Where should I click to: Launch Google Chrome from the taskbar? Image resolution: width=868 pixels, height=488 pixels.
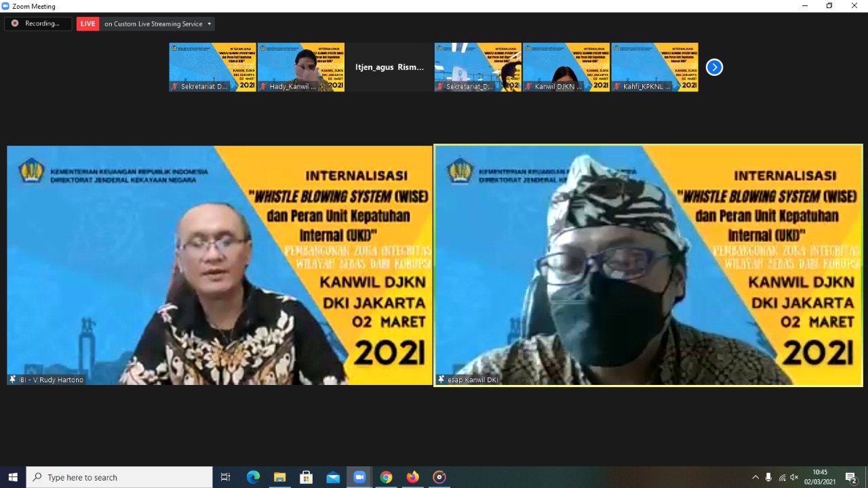pos(386,477)
